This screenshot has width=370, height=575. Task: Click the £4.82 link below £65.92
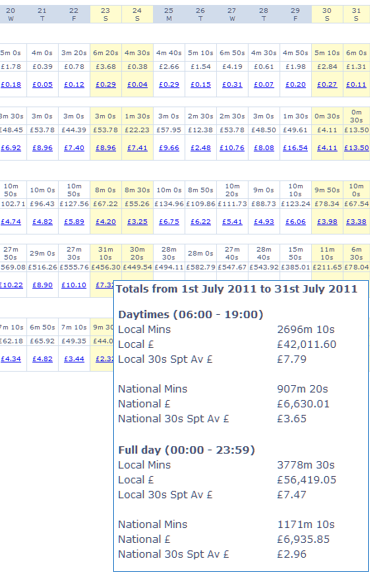pos(43,359)
